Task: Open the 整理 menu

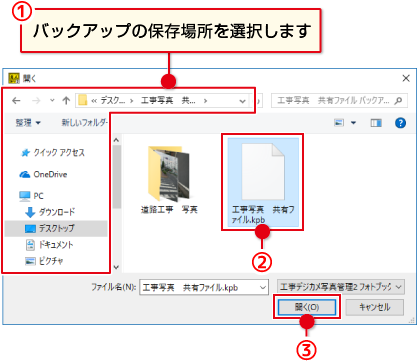Action: pyautogui.click(x=28, y=123)
